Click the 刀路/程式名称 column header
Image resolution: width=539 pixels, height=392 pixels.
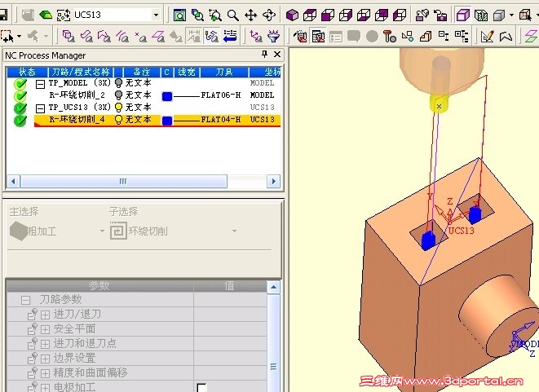coord(81,72)
